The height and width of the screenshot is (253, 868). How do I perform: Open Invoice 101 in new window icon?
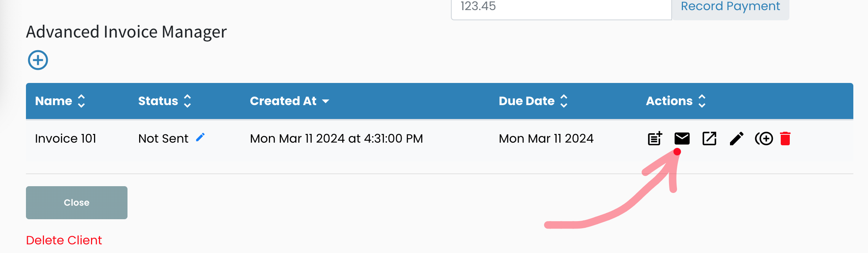click(709, 139)
